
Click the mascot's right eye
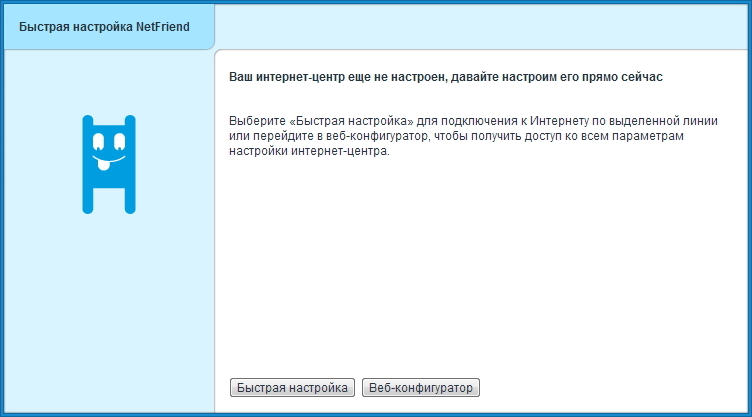click(x=119, y=142)
